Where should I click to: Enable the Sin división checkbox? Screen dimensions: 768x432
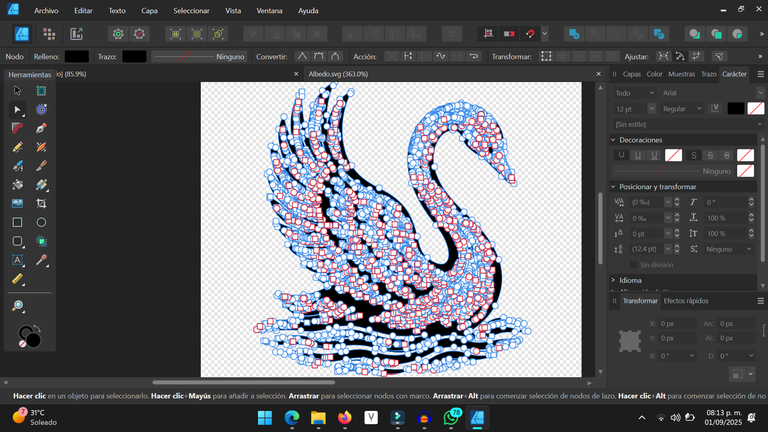coord(633,264)
